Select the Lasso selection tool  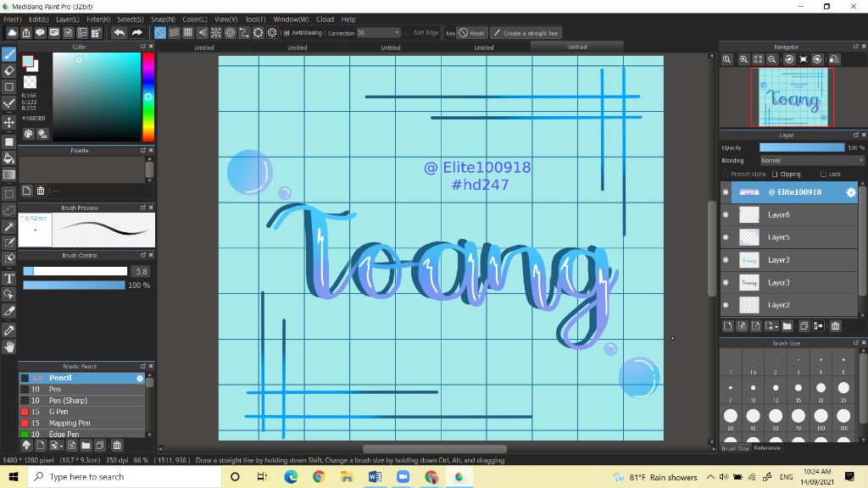(x=8, y=211)
